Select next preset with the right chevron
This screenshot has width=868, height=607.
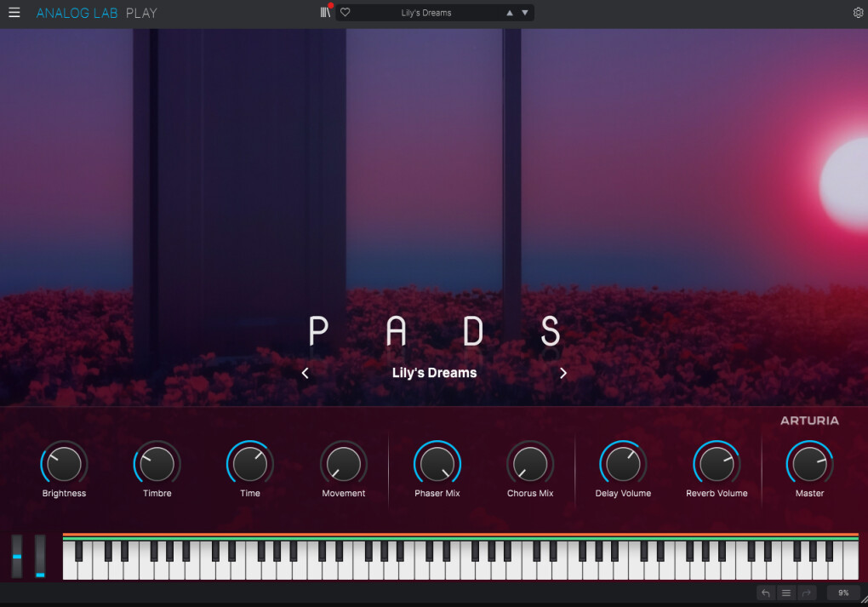tap(562, 373)
